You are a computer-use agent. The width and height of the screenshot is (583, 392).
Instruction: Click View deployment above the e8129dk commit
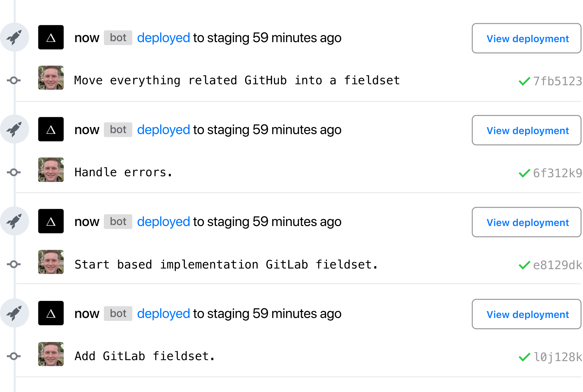[x=526, y=222]
